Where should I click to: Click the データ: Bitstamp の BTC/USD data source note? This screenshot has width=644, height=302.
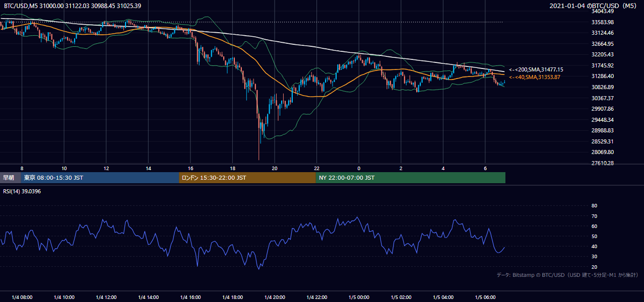[567, 275]
